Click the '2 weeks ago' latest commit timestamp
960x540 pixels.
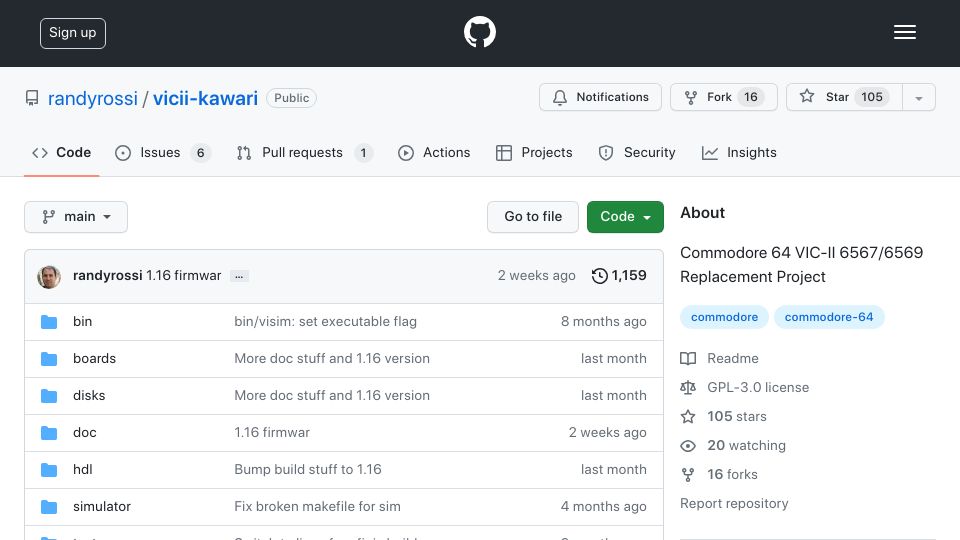(x=536, y=276)
